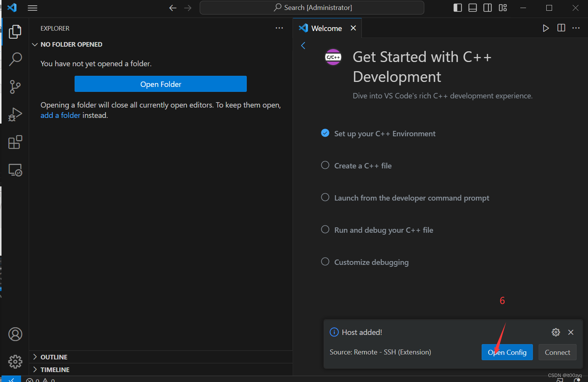The width and height of the screenshot is (588, 382).
Task: Click the Get Started with C++ Development heading
Action: 422,67
